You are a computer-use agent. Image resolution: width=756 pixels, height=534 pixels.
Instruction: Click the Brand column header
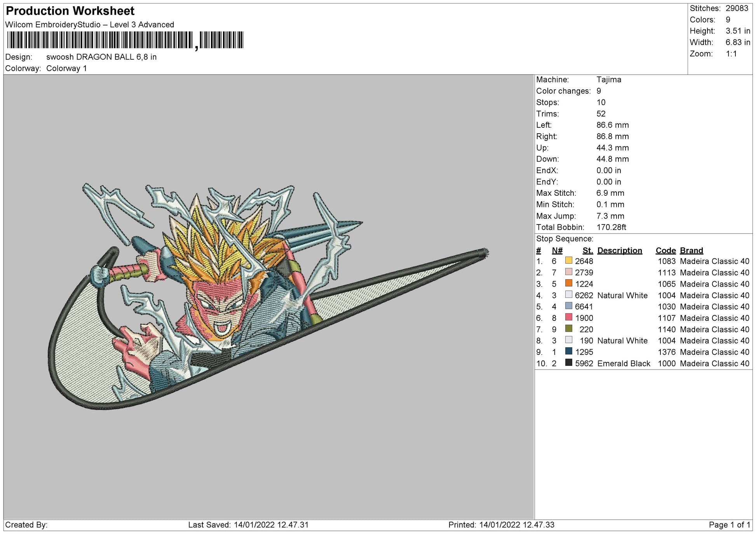(x=691, y=250)
